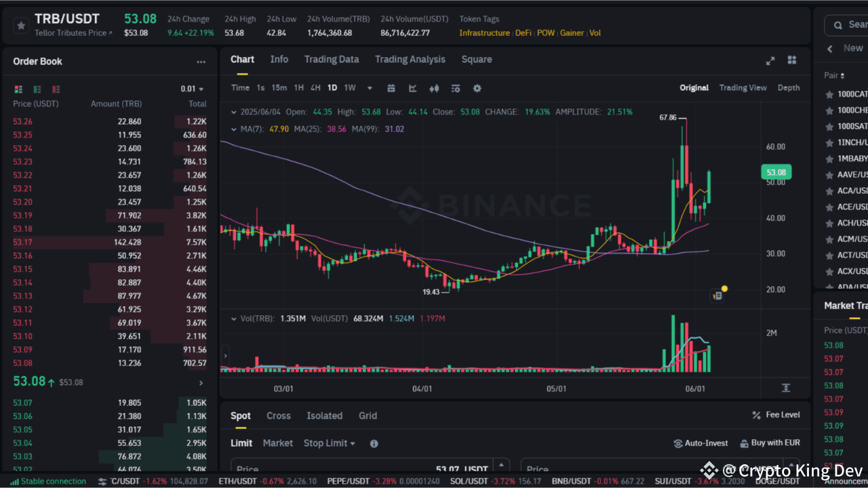Switch chart to Trading View
Viewport: 868px width, 488px height.
[x=743, y=88]
